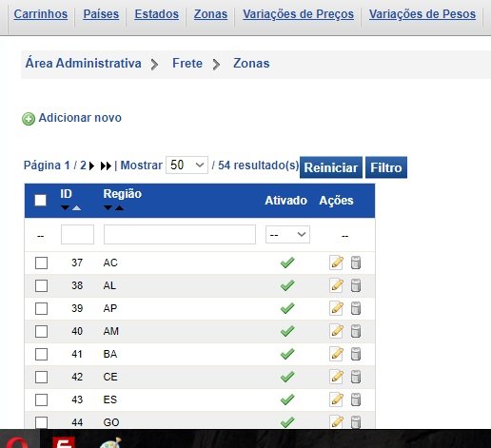The image size is (491, 448).
Task: Delete the AM zone row
Action: pyautogui.click(x=356, y=331)
